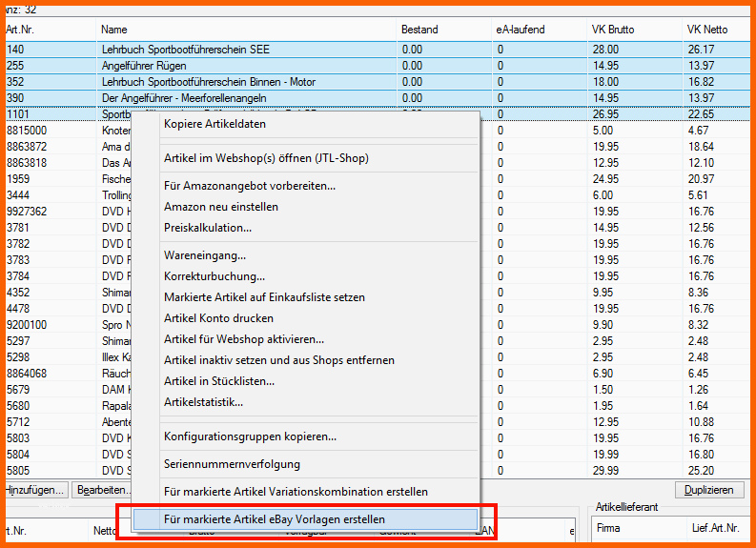Image resolution: width=756 pixels, height=548 pixels.
Task: Click article number '1959'
Action: [18, 179]
